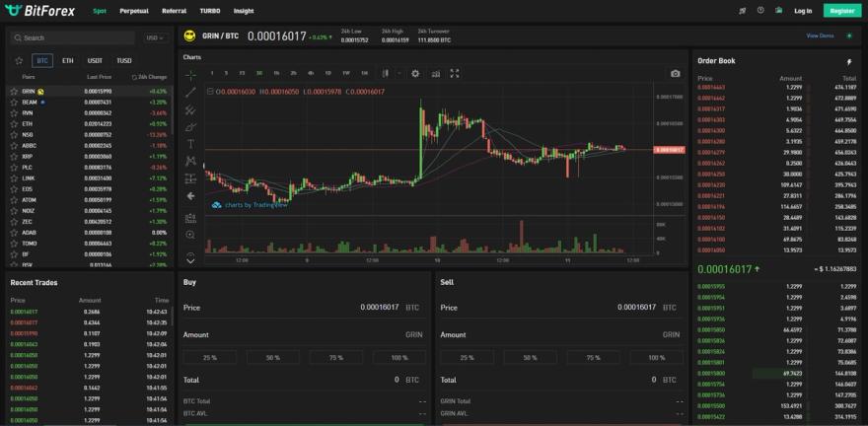Select the NSG pair row
Image resolution: width=868 pixels, height=426 pixels.
point(89,135)
